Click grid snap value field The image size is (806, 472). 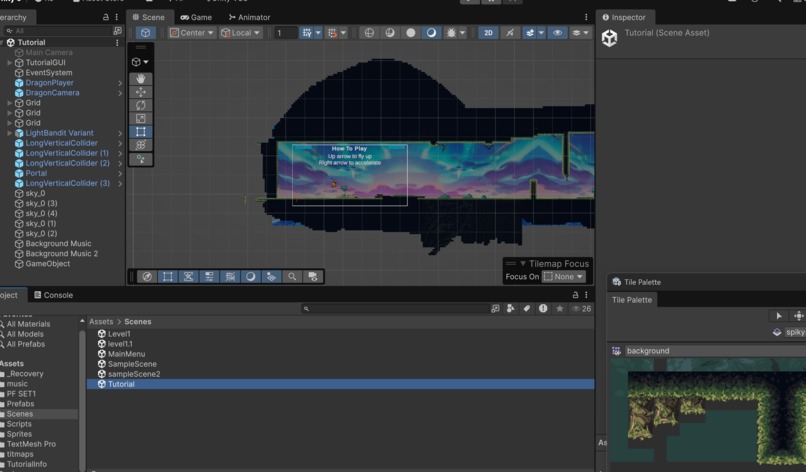pos(285,33)
